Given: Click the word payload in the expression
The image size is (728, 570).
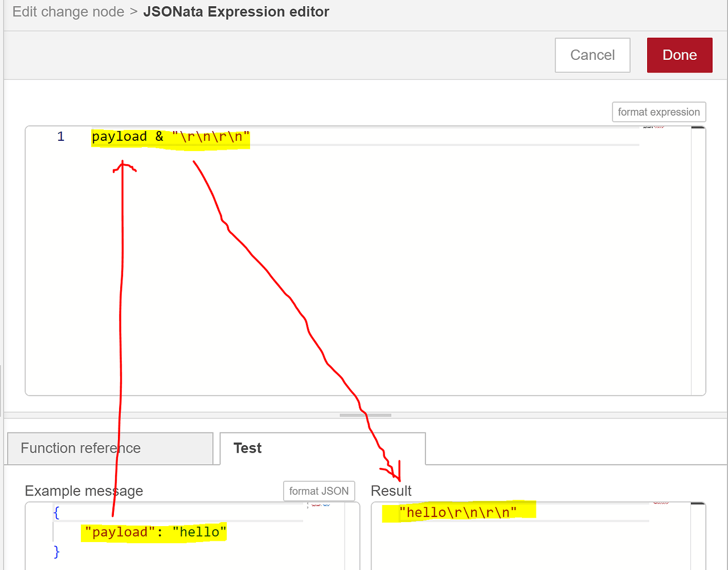Looking at the screenshot, I should (120, 137).
